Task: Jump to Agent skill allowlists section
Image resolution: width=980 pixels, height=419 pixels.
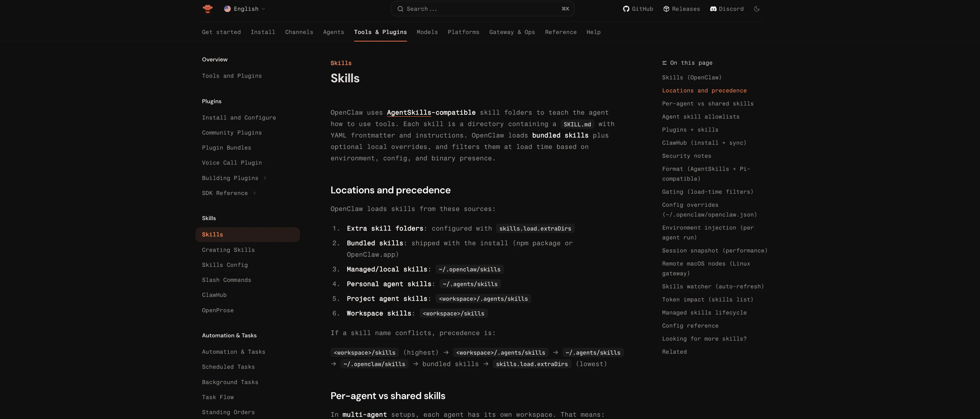Action: click(x=701, y=117)
